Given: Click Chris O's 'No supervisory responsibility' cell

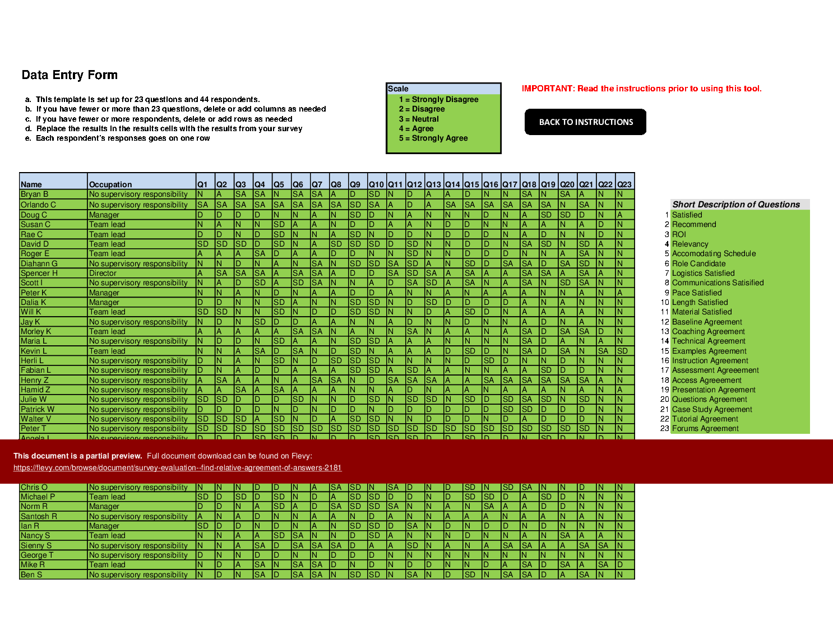Looking at the screenshot, I should [x=140, y=487].
